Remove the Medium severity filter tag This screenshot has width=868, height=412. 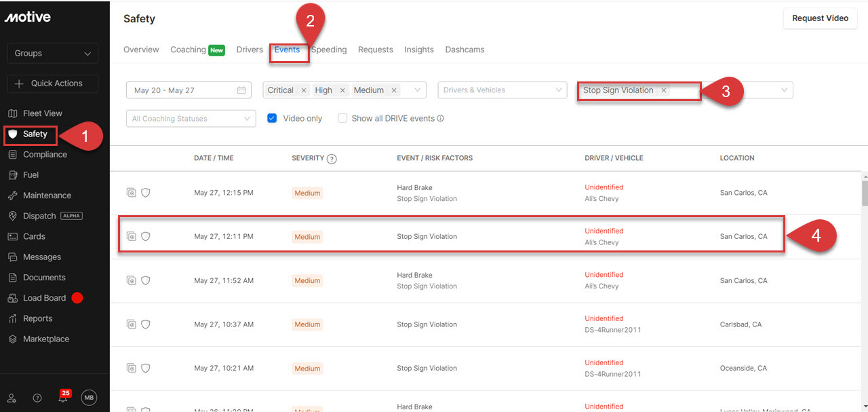pos(394,90)
